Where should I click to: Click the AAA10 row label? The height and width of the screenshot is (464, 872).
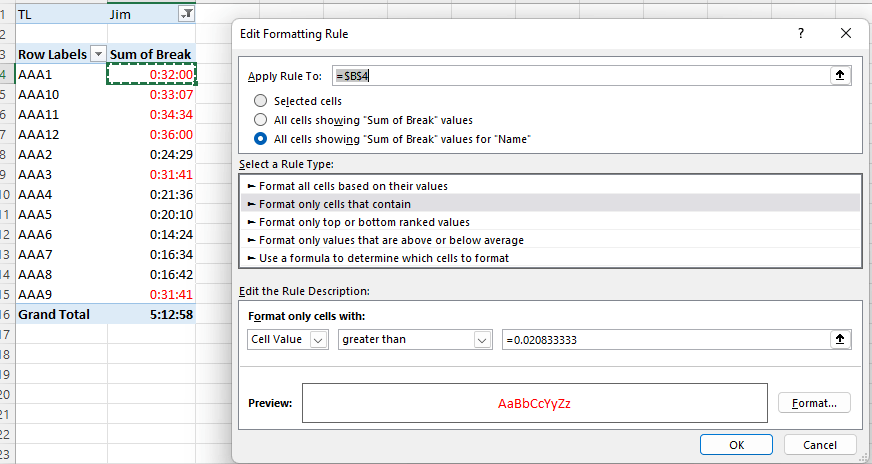[62, 95]
